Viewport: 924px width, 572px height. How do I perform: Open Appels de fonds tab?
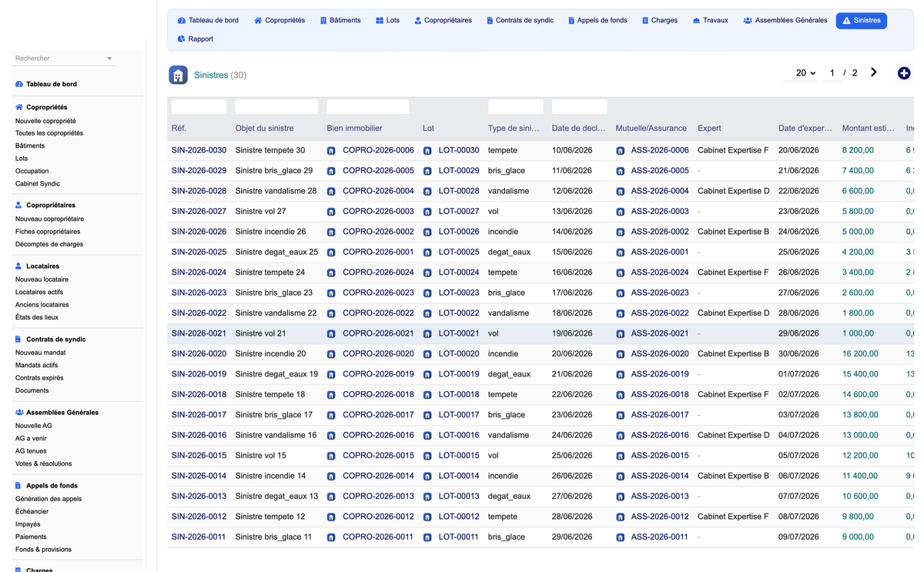(598, 21)
